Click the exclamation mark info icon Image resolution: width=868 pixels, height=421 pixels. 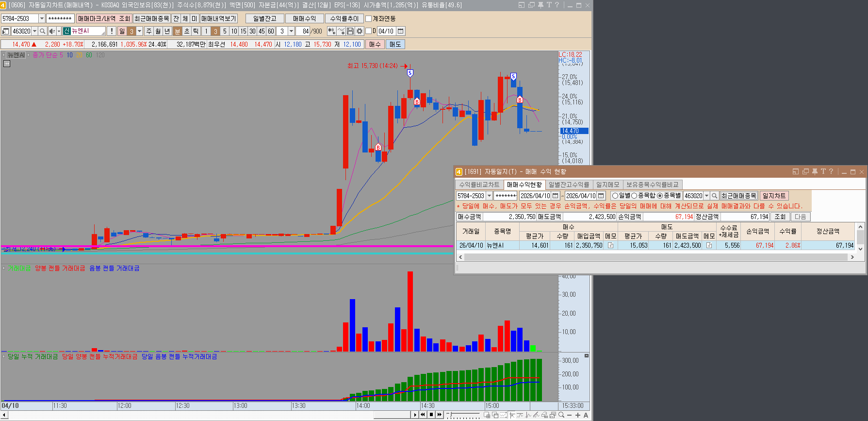pyautogui.click(x=112, y=31)
